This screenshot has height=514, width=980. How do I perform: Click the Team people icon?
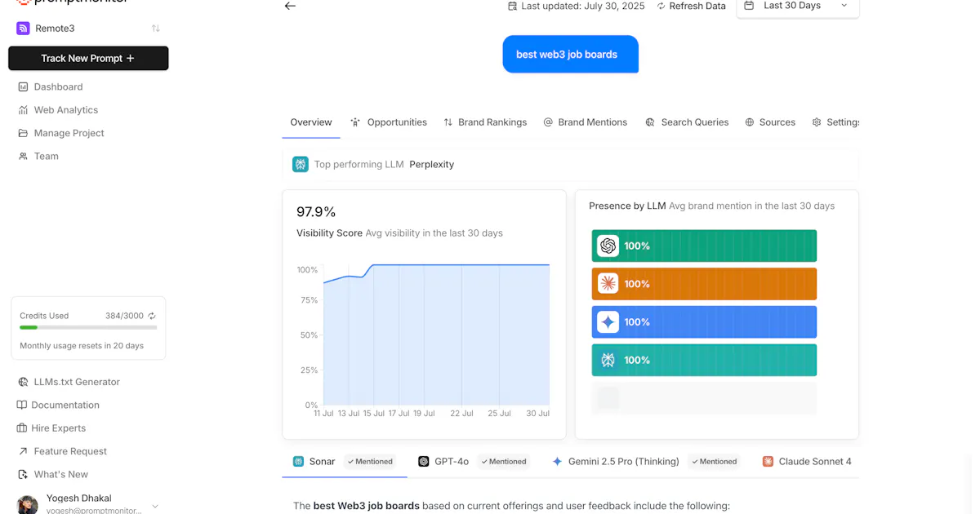(x=23, y=156)
